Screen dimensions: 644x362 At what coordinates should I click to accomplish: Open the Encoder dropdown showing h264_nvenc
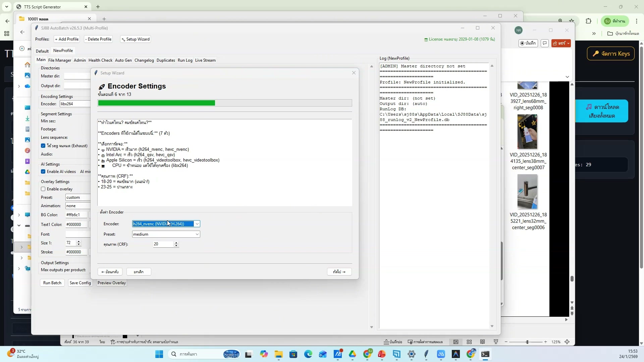197,224
